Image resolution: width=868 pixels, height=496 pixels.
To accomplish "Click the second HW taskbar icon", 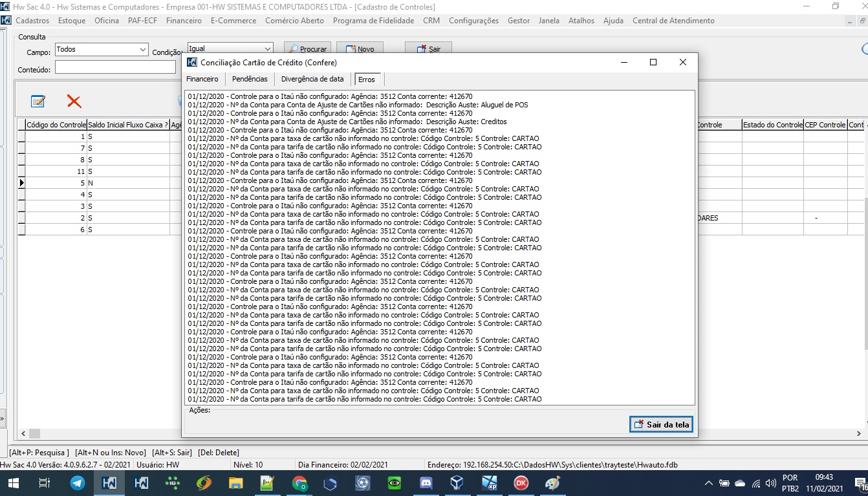I will coord(141,483).
